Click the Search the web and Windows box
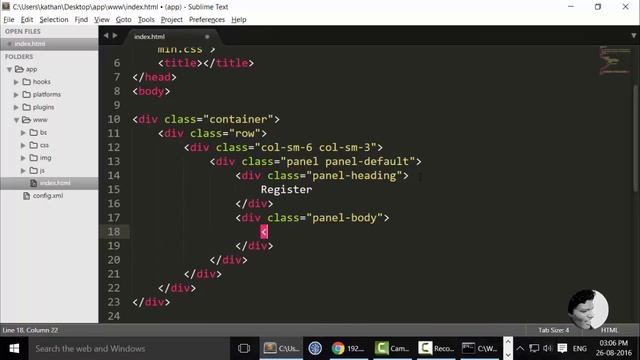 tap(129, 349)
